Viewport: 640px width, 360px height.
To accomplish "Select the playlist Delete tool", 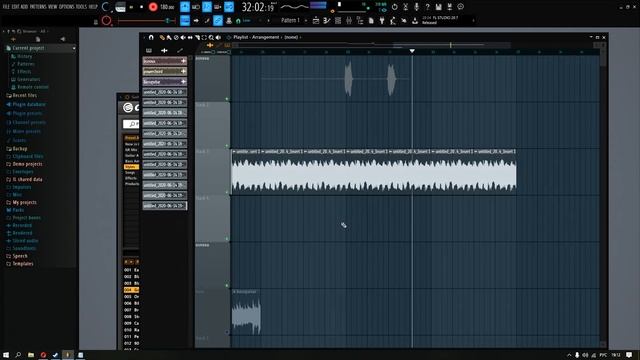I will tap(176, 37).
